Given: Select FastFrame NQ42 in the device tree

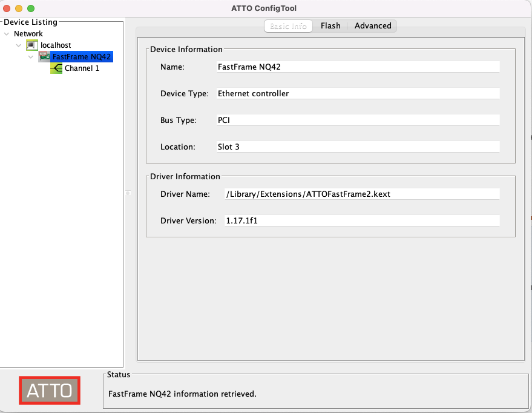Looking at the screenshot, I should [82, 57].
